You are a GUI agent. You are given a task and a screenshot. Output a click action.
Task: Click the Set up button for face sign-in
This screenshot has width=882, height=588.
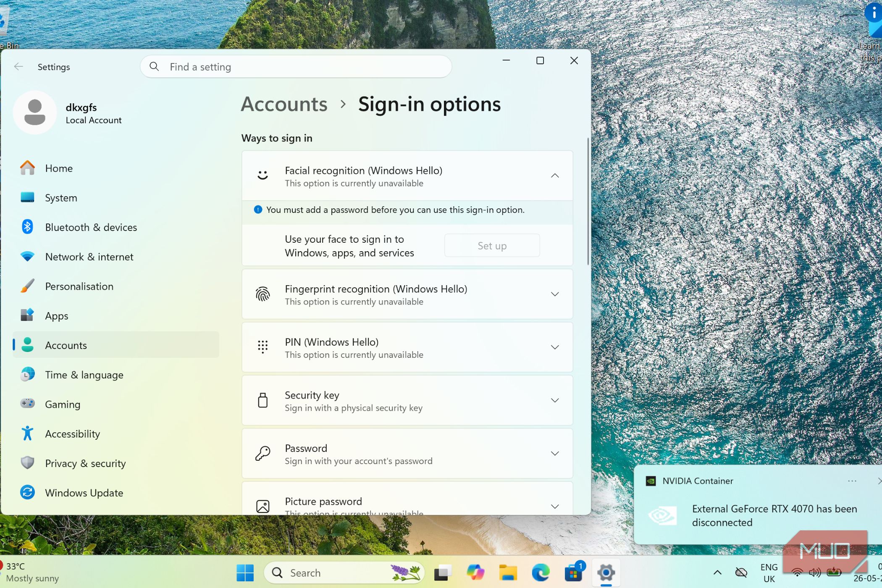[492, 246]
